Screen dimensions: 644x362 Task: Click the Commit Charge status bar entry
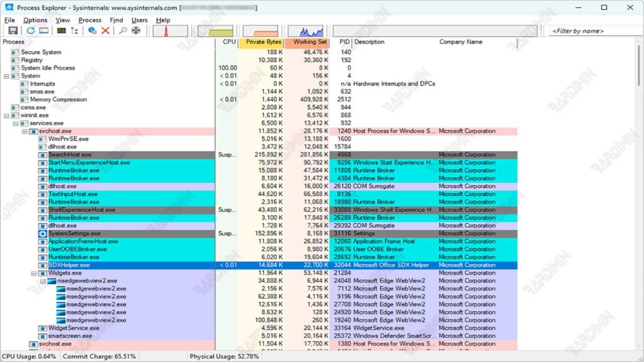[x=99, y=356]
